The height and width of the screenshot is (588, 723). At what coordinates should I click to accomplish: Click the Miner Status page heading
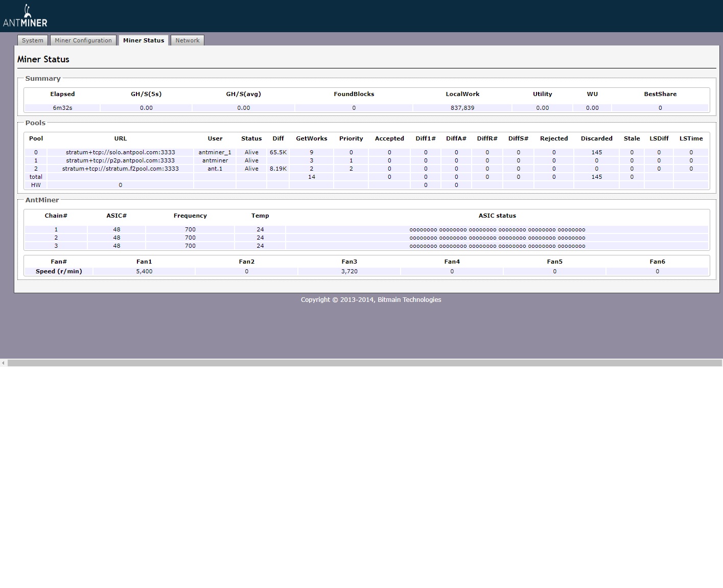click(43, 59)
